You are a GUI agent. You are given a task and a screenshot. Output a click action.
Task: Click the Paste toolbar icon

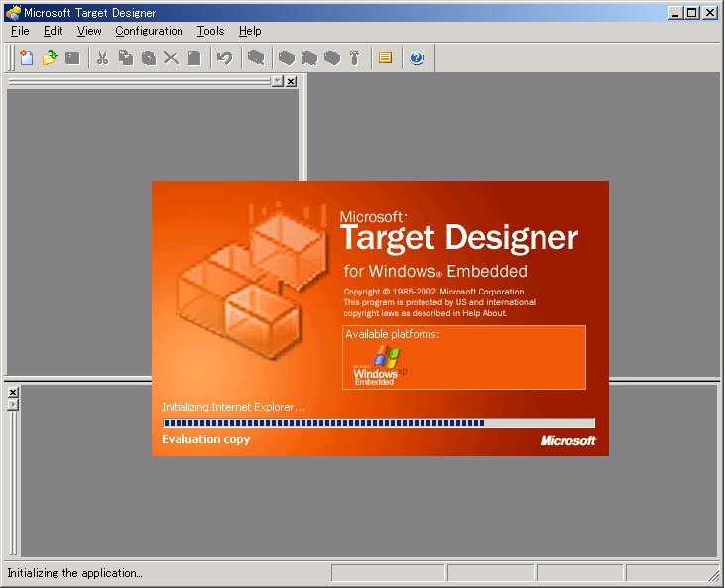[x=149, y=58]
